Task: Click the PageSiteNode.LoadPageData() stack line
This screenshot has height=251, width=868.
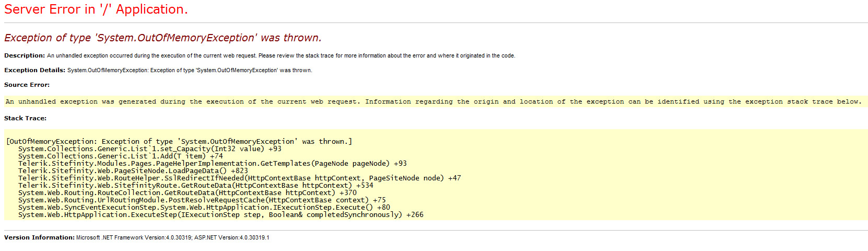Action: [133, 170]
